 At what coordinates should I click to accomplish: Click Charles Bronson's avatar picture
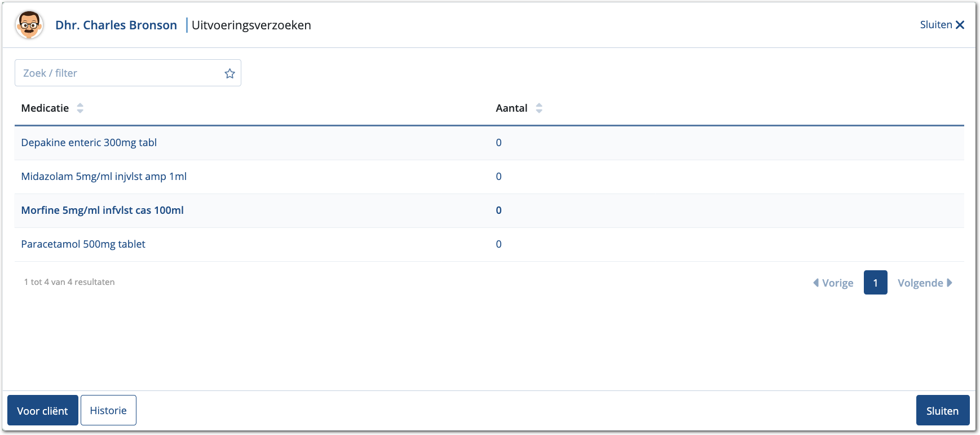click(x=29, y=25)
